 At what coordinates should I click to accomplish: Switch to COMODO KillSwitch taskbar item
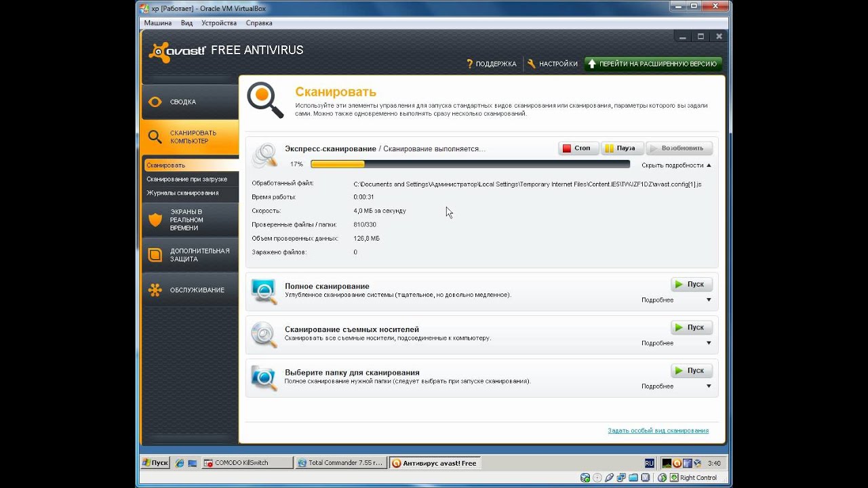tap(248, 463)
